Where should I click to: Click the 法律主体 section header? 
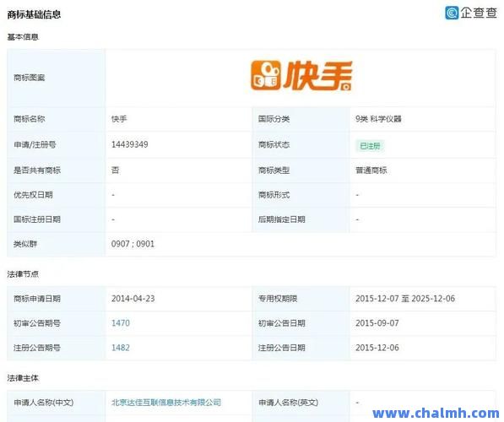click(23, 378)
